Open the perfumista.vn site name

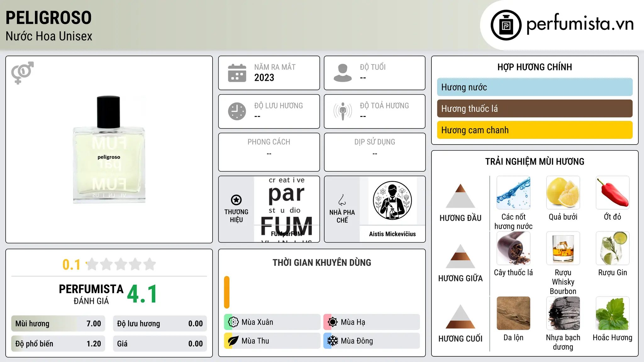point(580,24)
